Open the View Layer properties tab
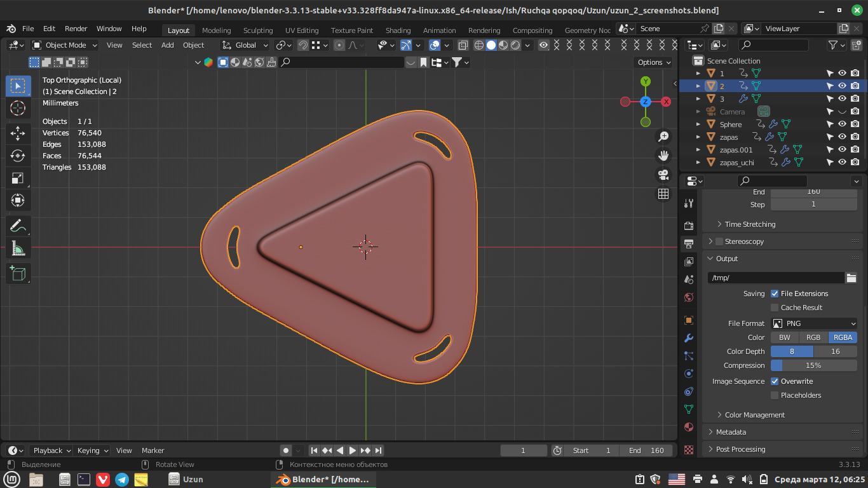This screenshot has width=868, height=488. 689,262
